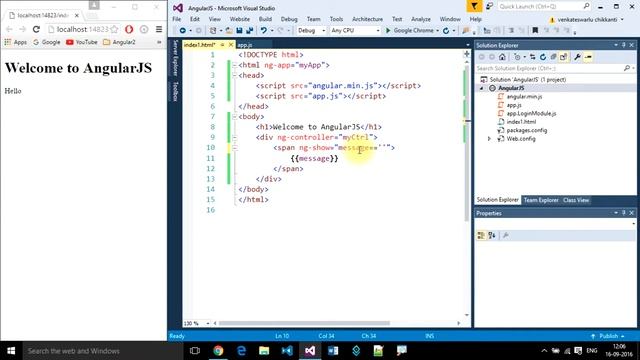The image size is (640, 360).
Task: Click Sync with Active Document icon
Action: coord(533,57)
